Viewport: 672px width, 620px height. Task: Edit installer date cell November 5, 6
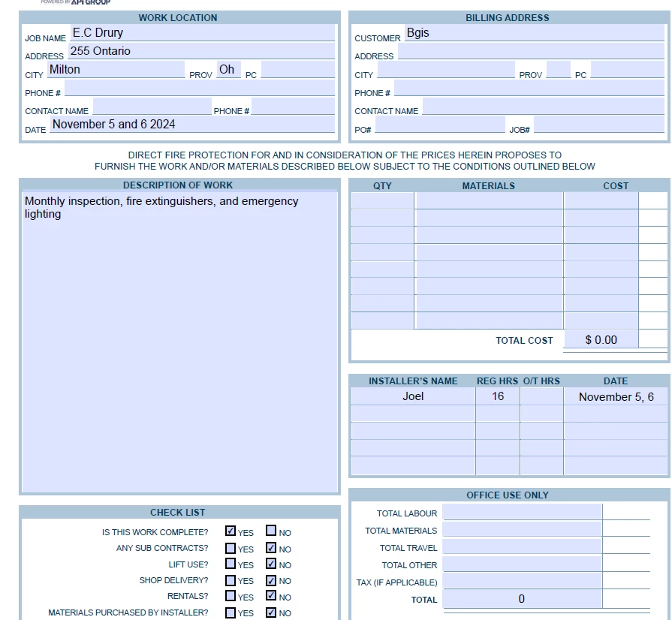pos(616,396)
